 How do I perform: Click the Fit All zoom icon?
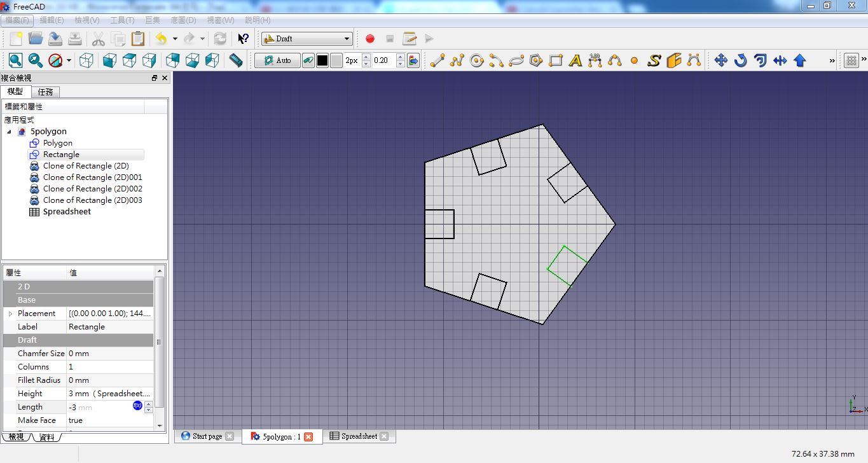pos(16,60)
